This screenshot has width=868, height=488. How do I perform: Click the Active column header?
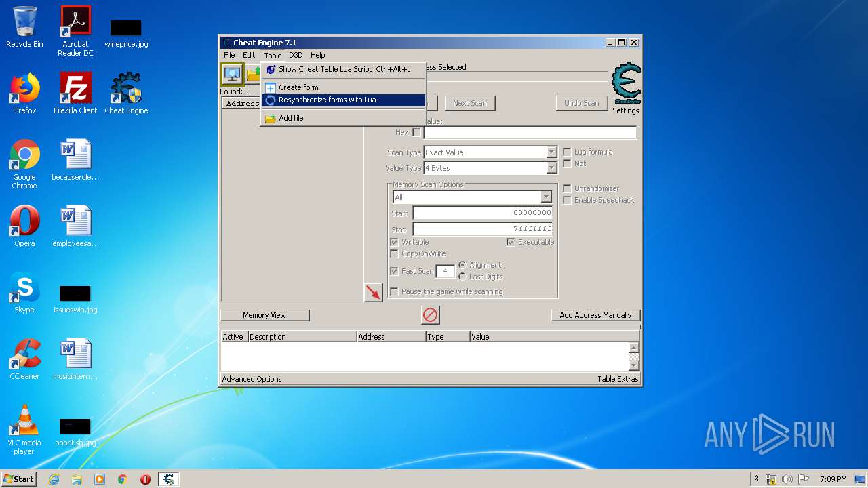tap(234, 337)
